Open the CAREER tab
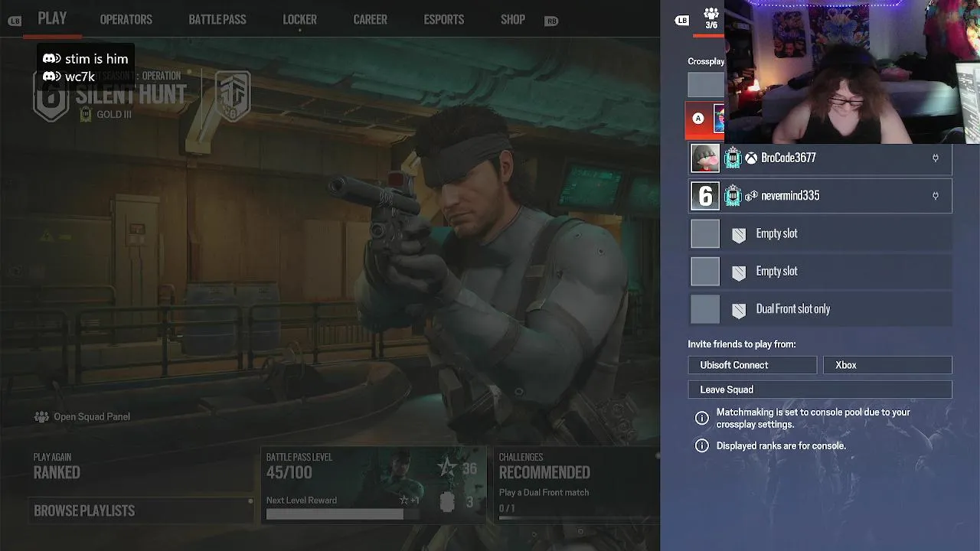The width and height of the screenshot is (980, 551). coord(370,20)
